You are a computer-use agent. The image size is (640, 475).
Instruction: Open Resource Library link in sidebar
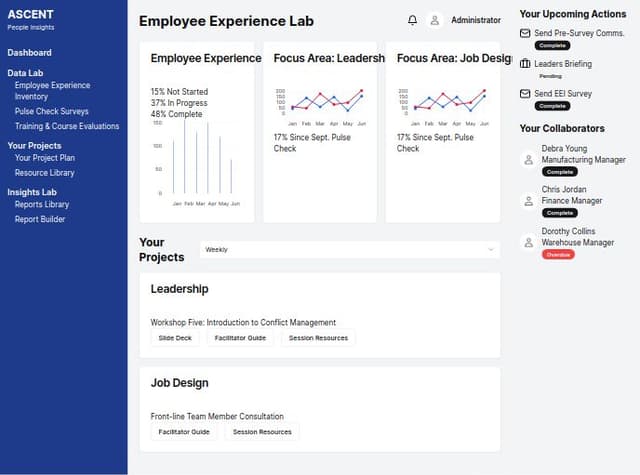(x=44, y=172)
